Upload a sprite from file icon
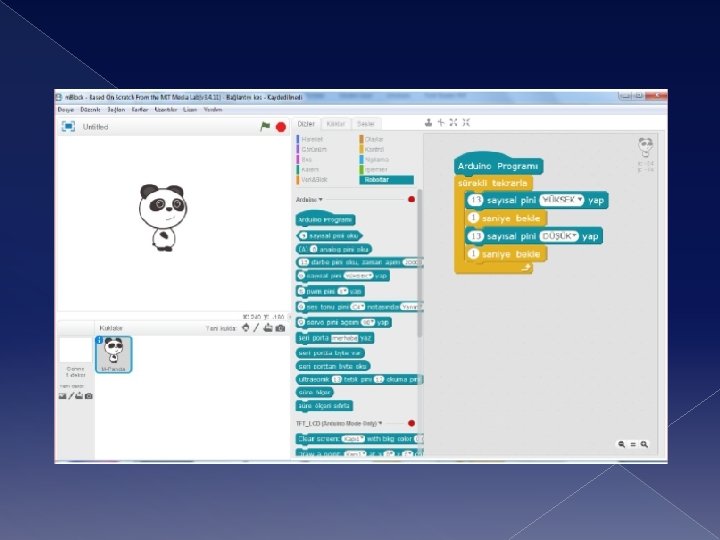 (x=268, y=328)
